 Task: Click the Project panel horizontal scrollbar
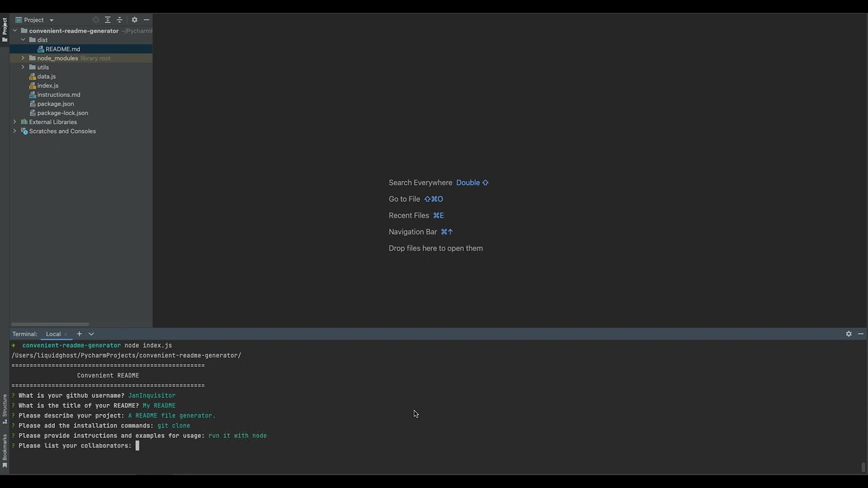coord(50,324)
